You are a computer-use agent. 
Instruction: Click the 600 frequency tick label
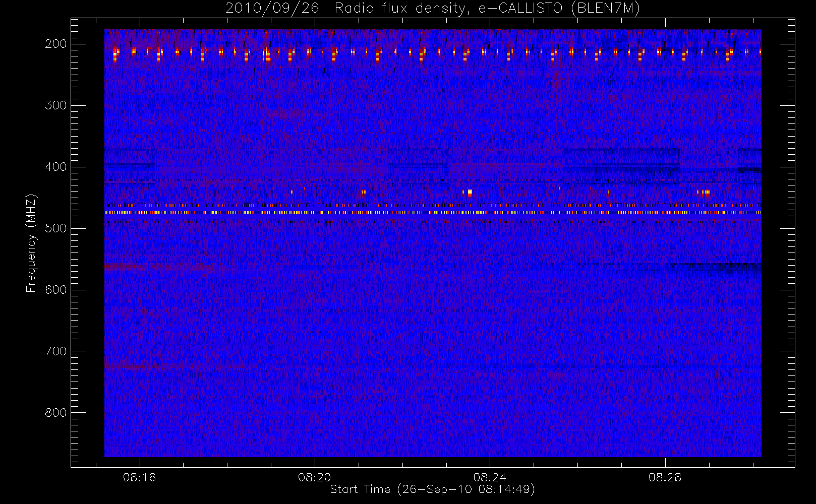[55, 290]
